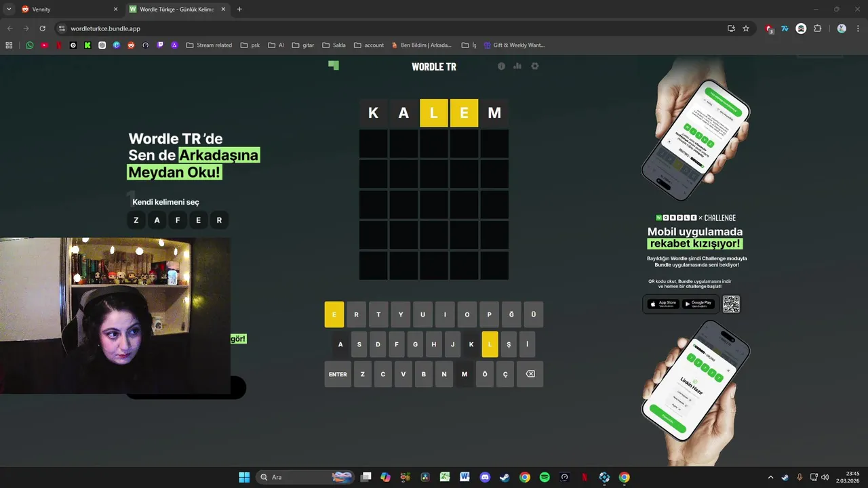Image resolution: width=868 pixels, height=488 pixels.
Task: Click backspace key on Wordle keyboard
Action: (x=530, y=374)
